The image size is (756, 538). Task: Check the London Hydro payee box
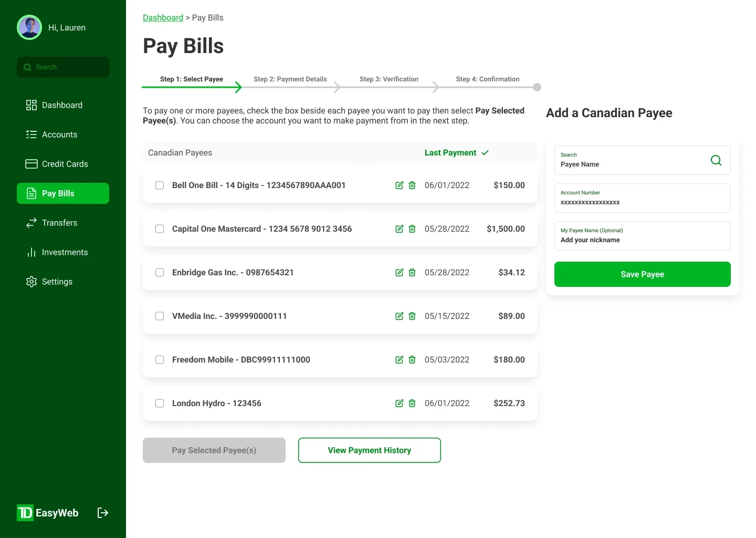[x=160, y=403]
